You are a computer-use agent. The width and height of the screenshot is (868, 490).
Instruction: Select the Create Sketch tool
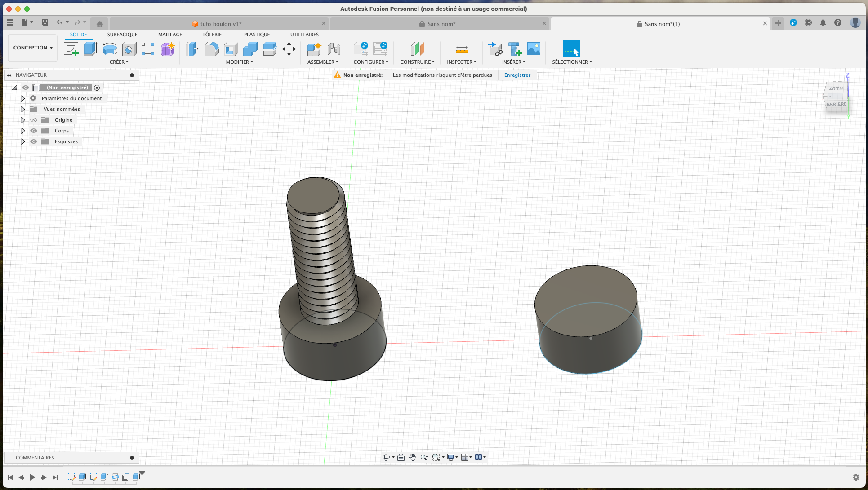pos(71,49)
